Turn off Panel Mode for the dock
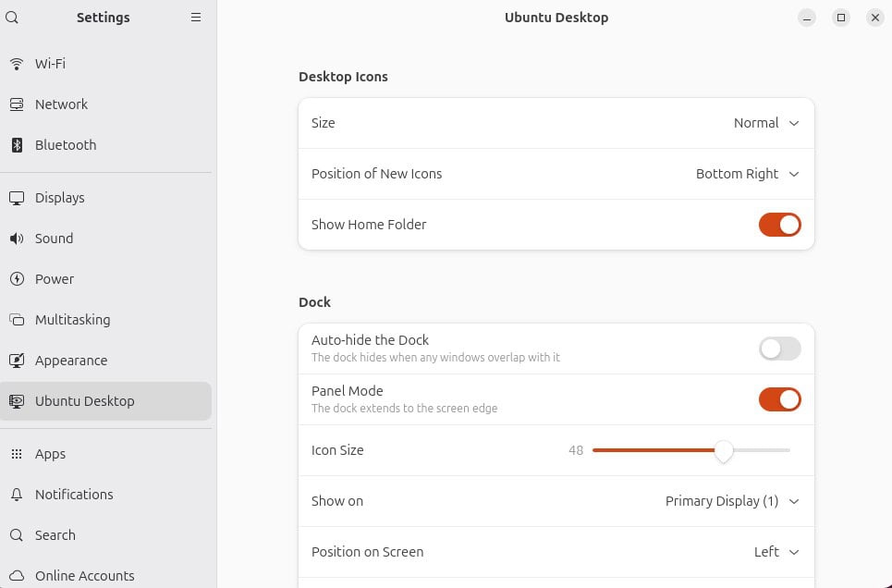The image size is (892, 588). 779,399
